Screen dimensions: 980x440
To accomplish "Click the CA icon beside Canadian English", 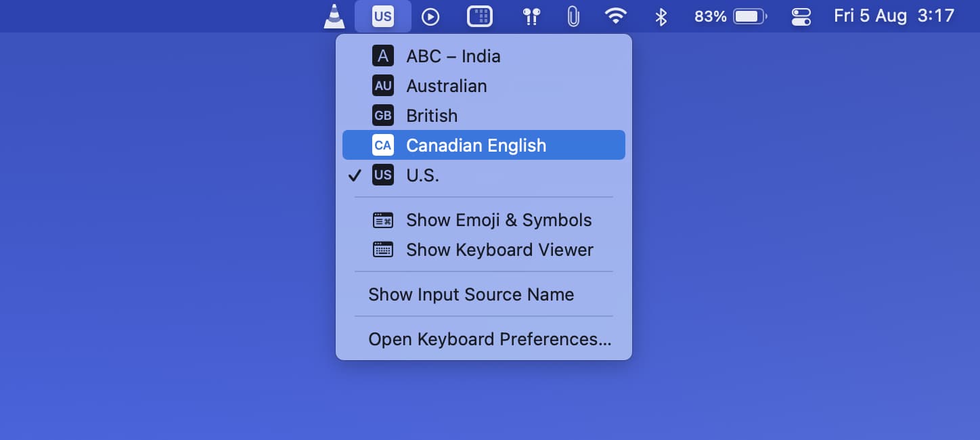I will tap(383, 145).
